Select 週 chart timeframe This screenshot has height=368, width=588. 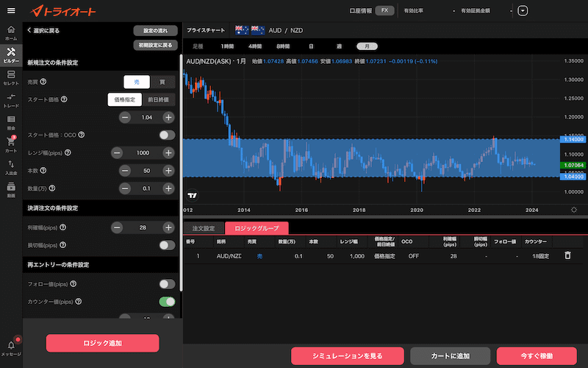point(339,46)
